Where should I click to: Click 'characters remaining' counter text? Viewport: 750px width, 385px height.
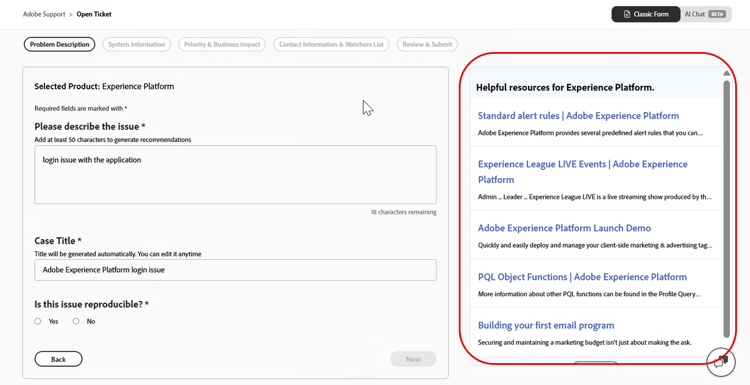(x=403, y=212)
